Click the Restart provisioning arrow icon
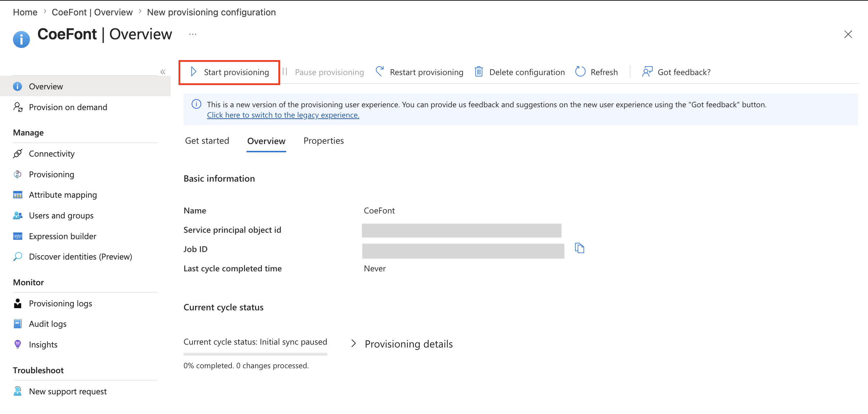This screenshot has height=414, width=868. (x=380, y=72)
